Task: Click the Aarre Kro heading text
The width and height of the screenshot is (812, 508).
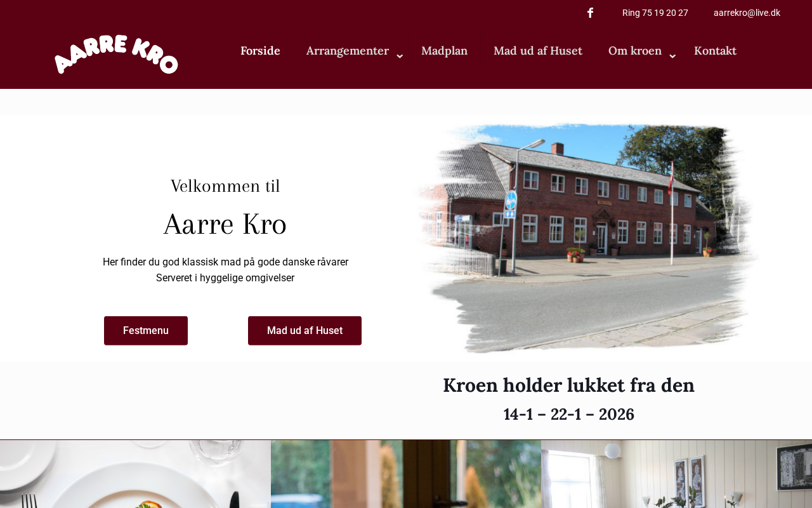Action: pos(225,224)
